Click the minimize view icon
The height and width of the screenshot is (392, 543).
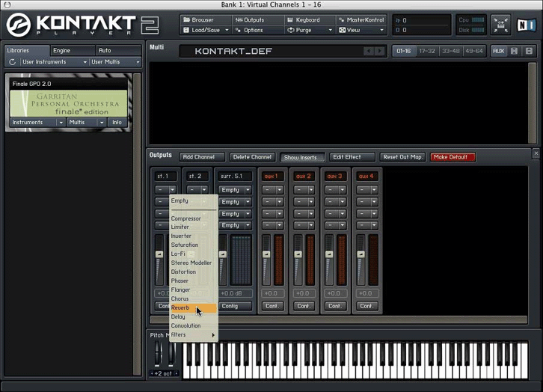[501, 25]
